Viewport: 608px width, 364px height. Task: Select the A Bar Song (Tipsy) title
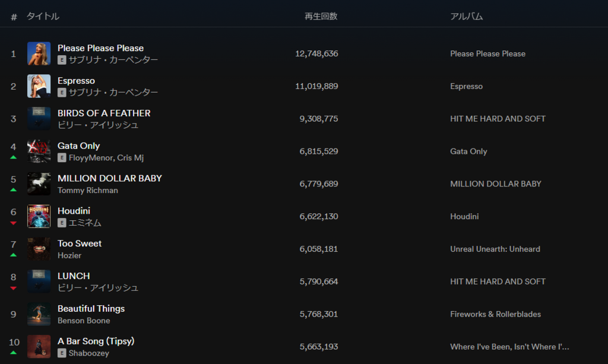coord(96,341)
